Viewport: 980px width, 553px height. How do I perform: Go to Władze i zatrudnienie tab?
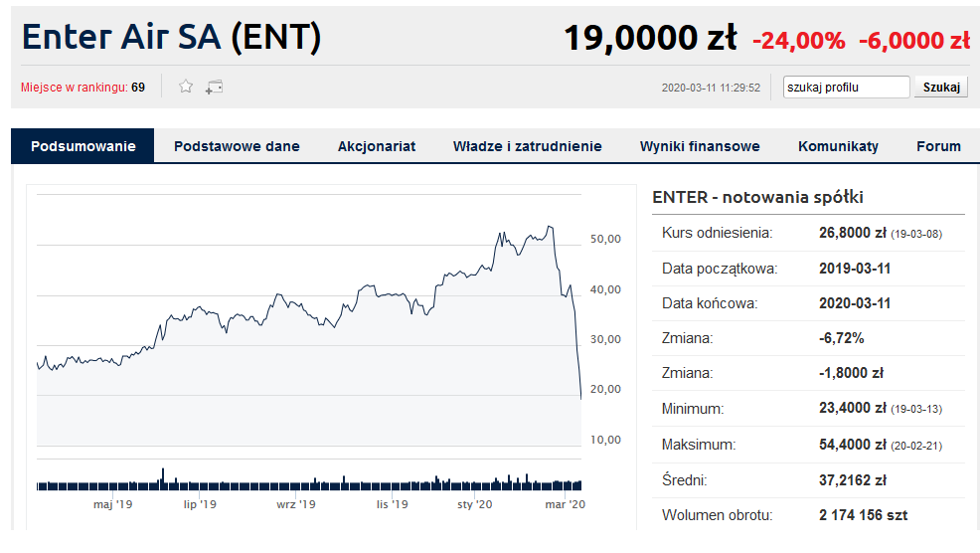527,146
